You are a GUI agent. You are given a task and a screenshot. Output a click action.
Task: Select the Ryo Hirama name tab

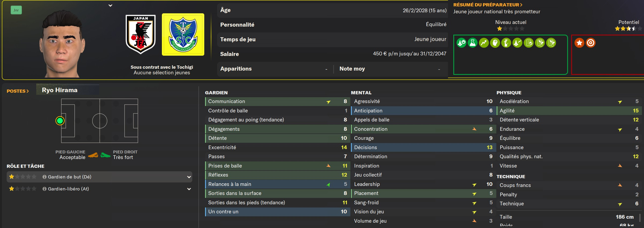(x=60, y=90)
